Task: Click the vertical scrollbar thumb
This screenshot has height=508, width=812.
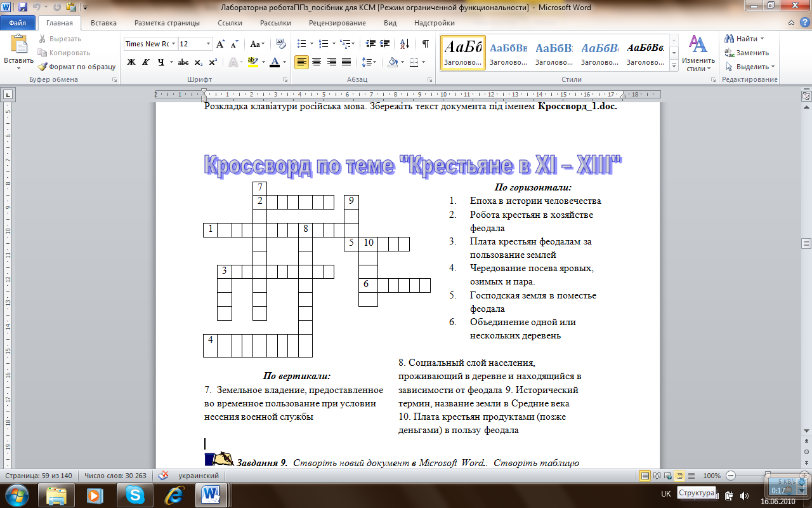Action: tap(806, 244)
